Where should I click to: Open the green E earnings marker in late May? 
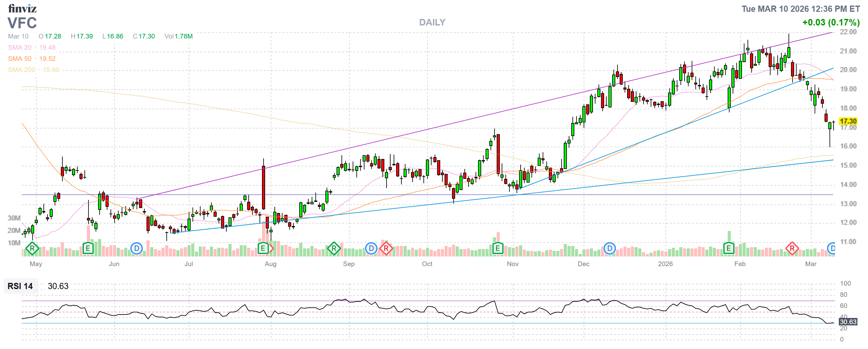[x=88, y=249]
